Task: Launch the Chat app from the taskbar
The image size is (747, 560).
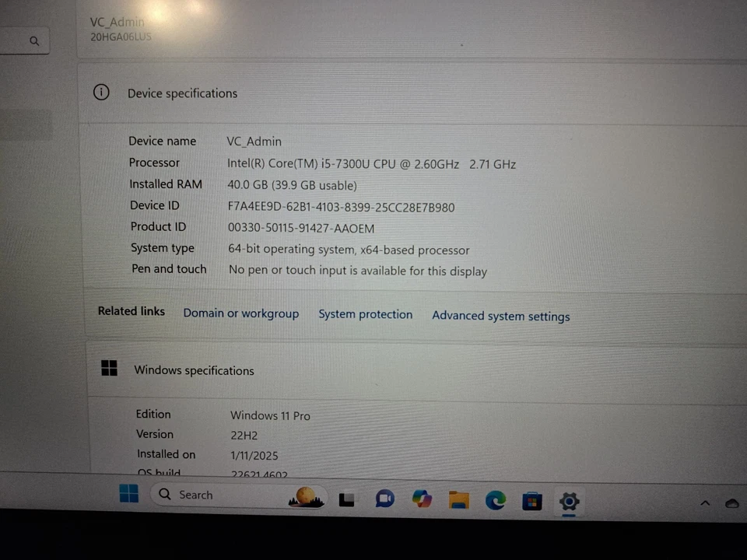Action: 384,499
